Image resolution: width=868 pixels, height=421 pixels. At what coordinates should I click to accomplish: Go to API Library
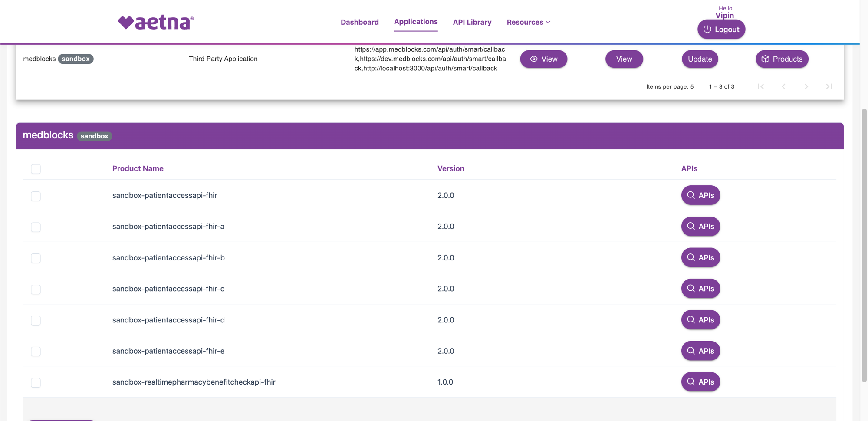tap(472, 22)
